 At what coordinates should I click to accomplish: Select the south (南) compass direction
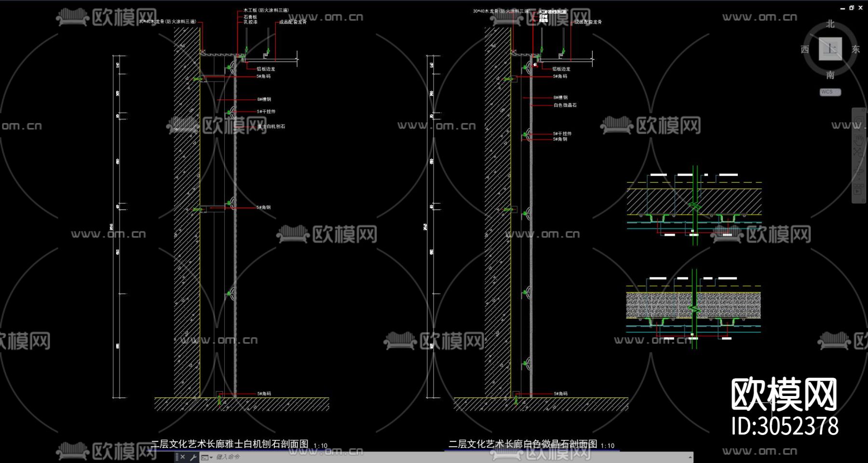click(x=830, y=75)
